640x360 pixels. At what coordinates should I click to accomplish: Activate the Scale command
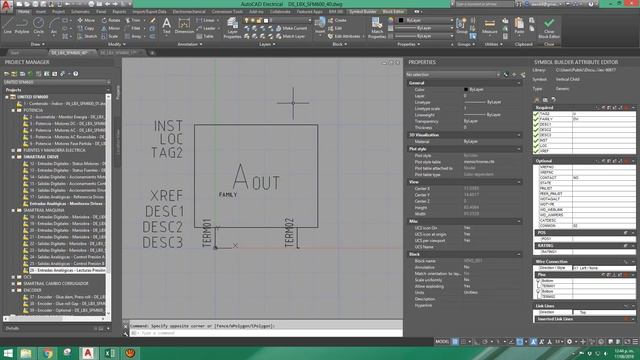click(x=110, y=36)
